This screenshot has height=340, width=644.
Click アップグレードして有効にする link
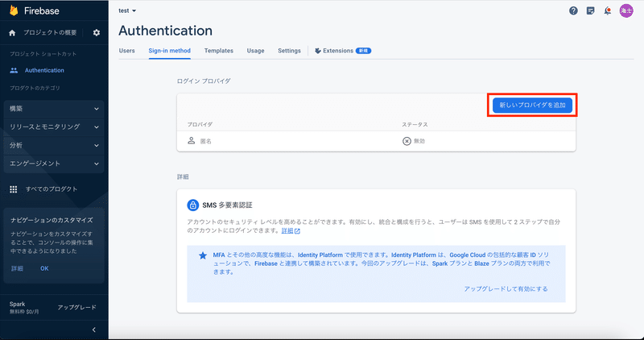pyautogui.click(x=506, y=289)
